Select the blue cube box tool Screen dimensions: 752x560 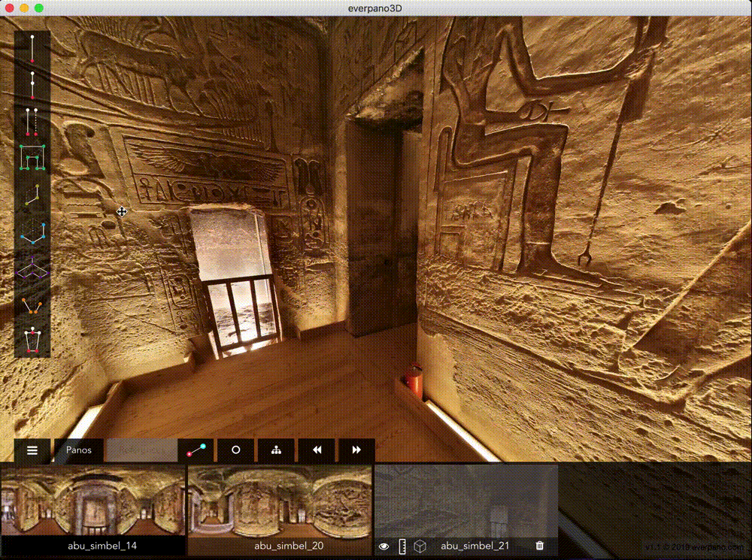32,232
